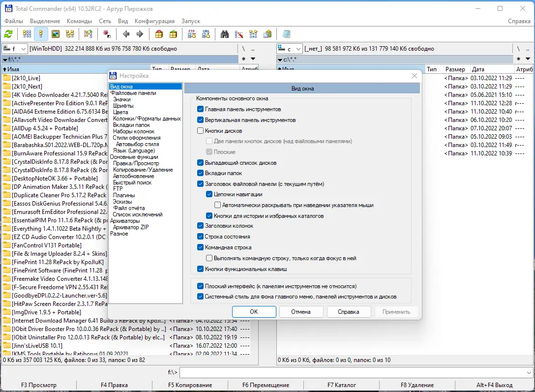The height and width of the screenshot is (392, 535).
Task: Click the green refresh (reread source) toolbar icon
Action: [8, 34]
